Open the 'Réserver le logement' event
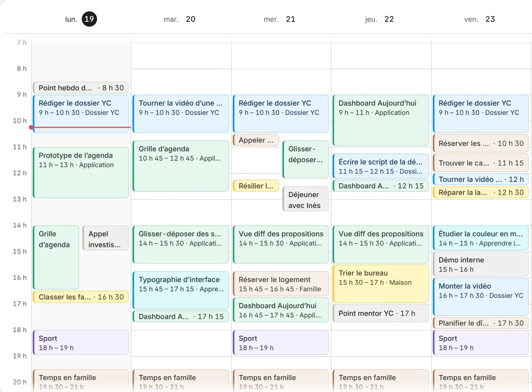532x392 pixels. (281, 284)
